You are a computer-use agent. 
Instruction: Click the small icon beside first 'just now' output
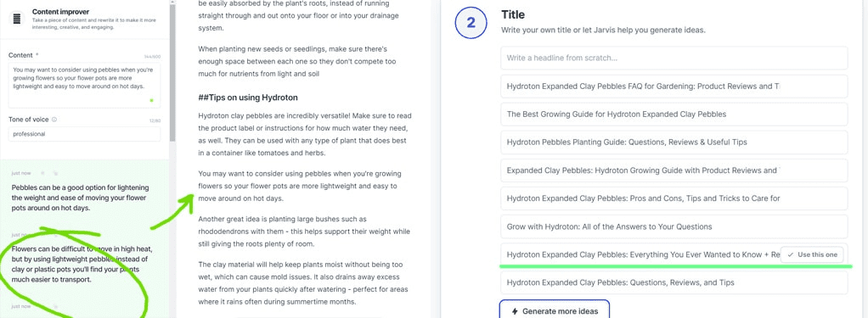[42, 172]
